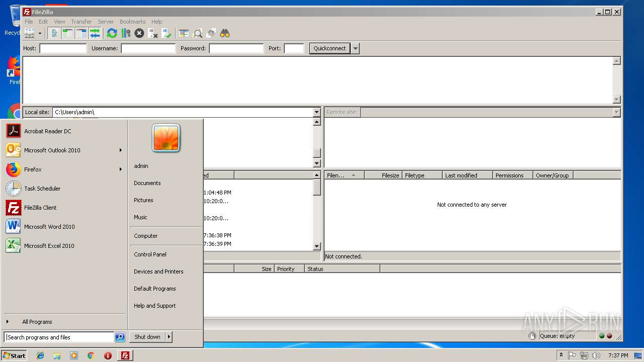Click the volume tray icon
Screen dimensions: 644x362
(x=596, y=355)
